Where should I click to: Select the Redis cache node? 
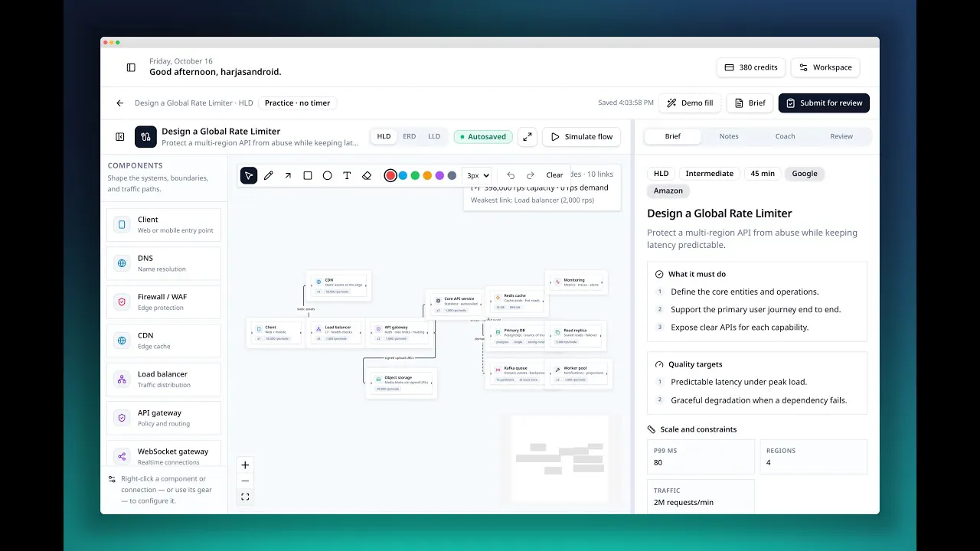coord(515,301)
